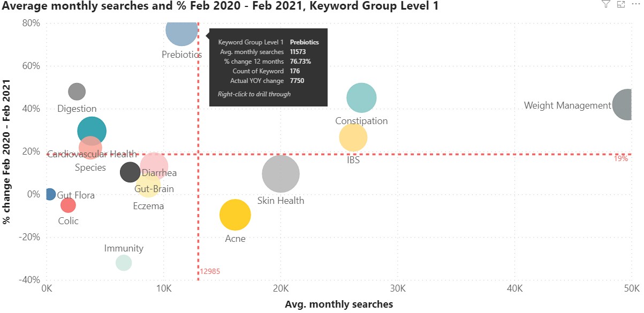
Task: Select the Prebiotics bubble
Action: click(x=183, y=30)
